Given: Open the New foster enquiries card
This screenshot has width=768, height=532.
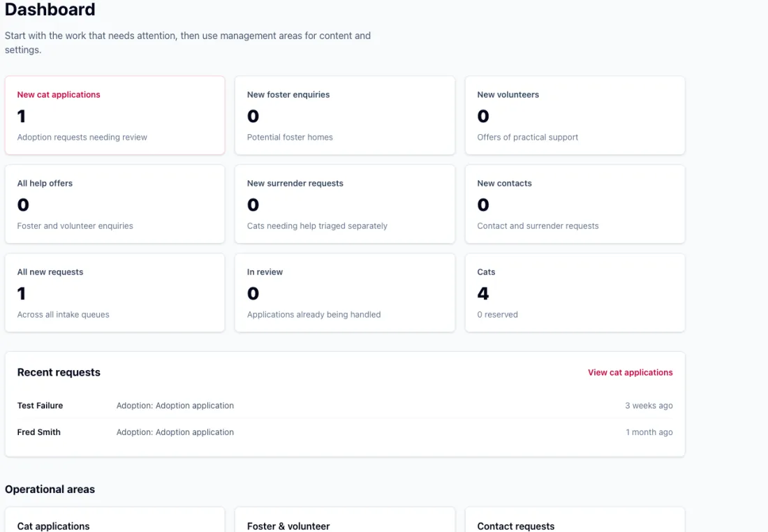Looking at the screenshot, I should 345,115.
